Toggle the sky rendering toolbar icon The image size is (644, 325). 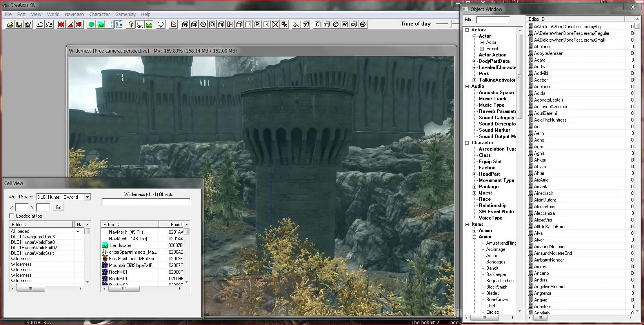(x=140, y=24)
